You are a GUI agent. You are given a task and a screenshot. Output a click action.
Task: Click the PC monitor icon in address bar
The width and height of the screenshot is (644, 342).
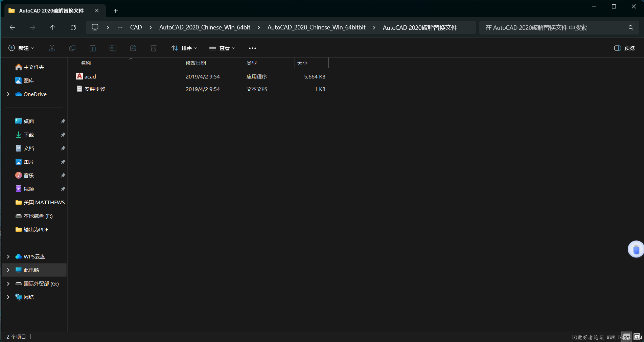[x=95, y=27]
